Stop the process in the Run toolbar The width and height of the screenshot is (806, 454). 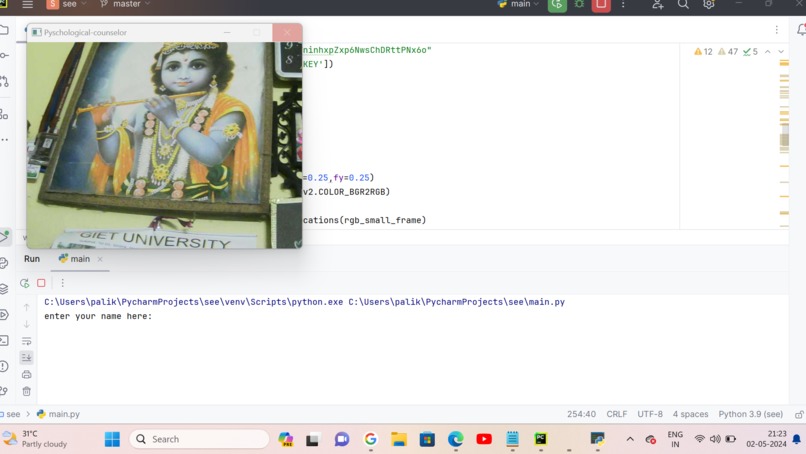(41, 283)
